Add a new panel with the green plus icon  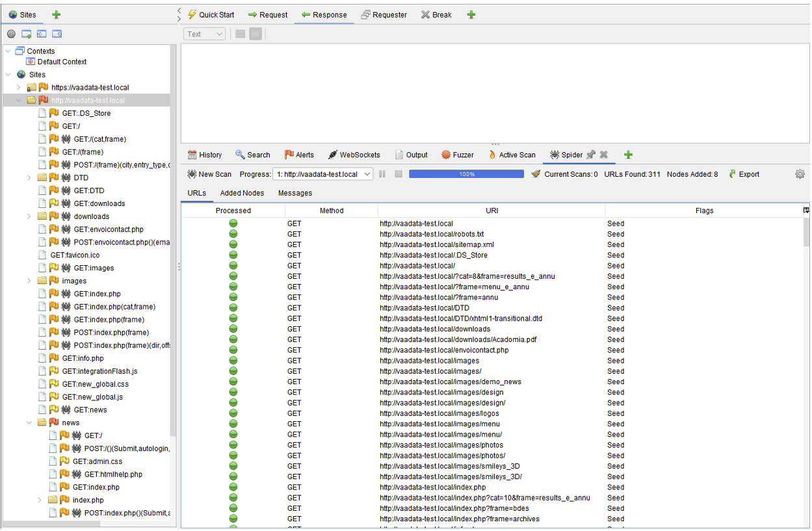(x=628, y=155)
